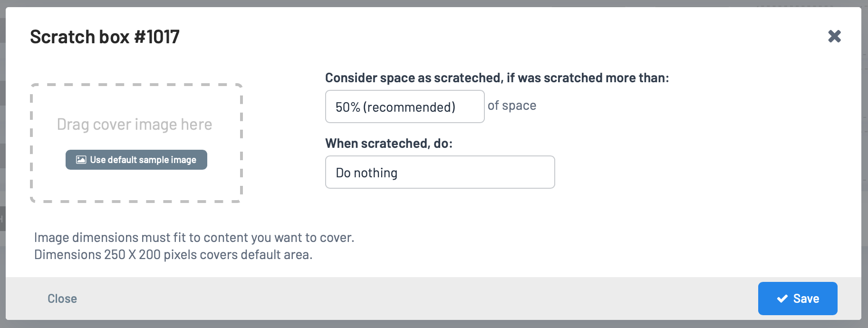The width and height of the screenshot is (868, 328).
Task: Close the Scratch box dialog with X icon
Action: [834, 36]
